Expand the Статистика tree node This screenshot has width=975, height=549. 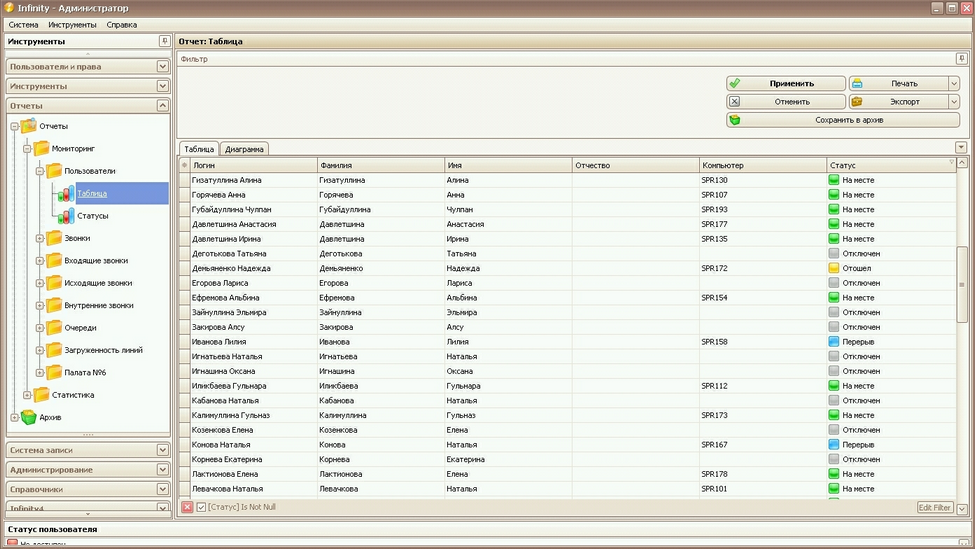coord(27,395)
